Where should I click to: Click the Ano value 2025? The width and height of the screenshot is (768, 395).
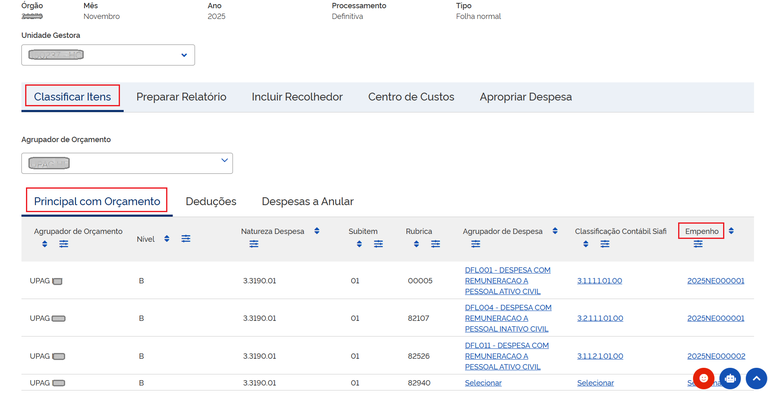pyautogui.click(x=216, y=16)
